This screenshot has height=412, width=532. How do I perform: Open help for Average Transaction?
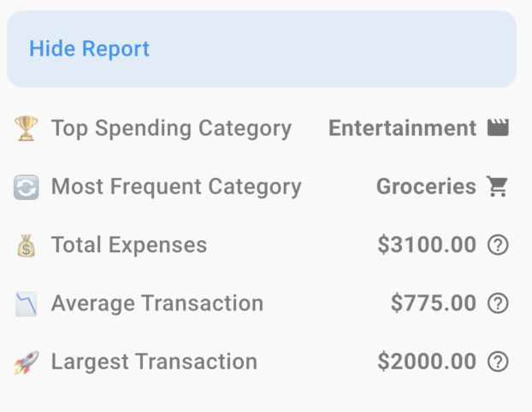pyautogui.click(x=498, y=303)
